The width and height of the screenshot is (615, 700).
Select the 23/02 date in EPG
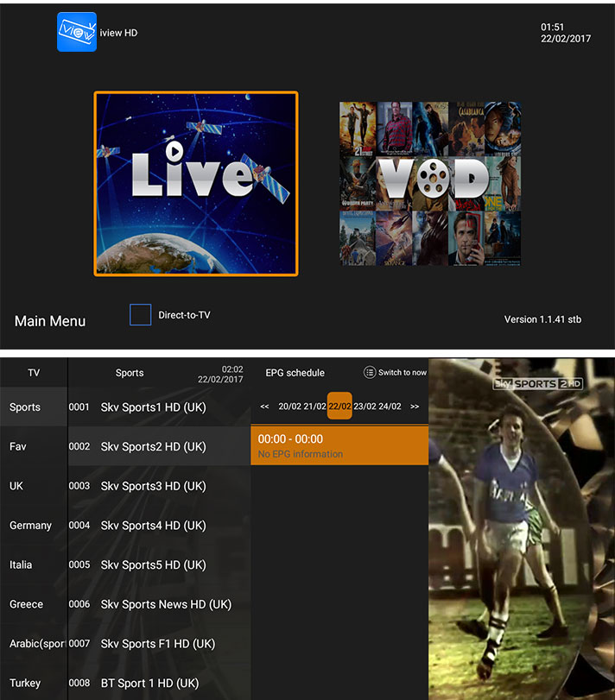(365, 407)
